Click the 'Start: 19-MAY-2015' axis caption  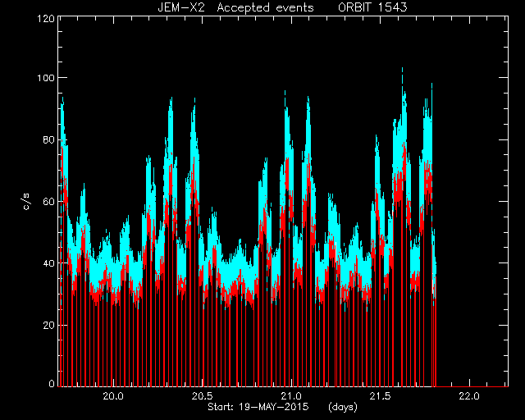[x=258, y=407]
